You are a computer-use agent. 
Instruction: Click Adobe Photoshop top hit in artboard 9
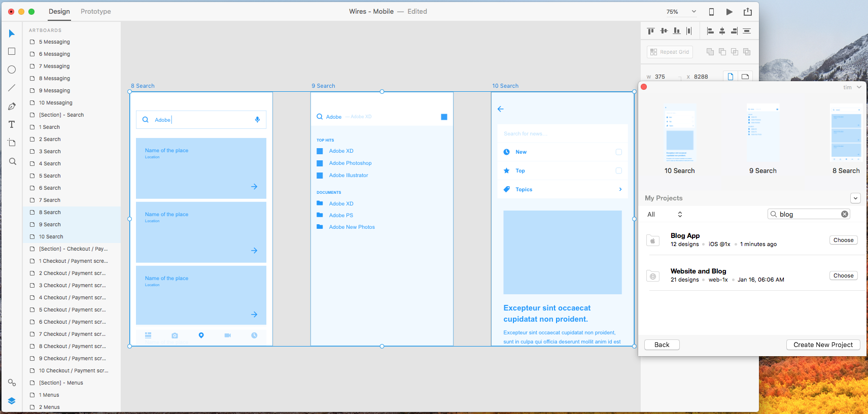coord(350,163)
